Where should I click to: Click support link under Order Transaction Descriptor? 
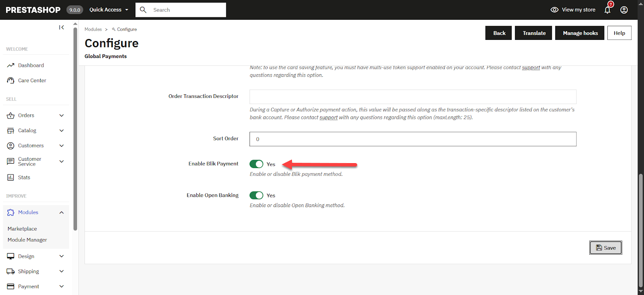point(328,118)
